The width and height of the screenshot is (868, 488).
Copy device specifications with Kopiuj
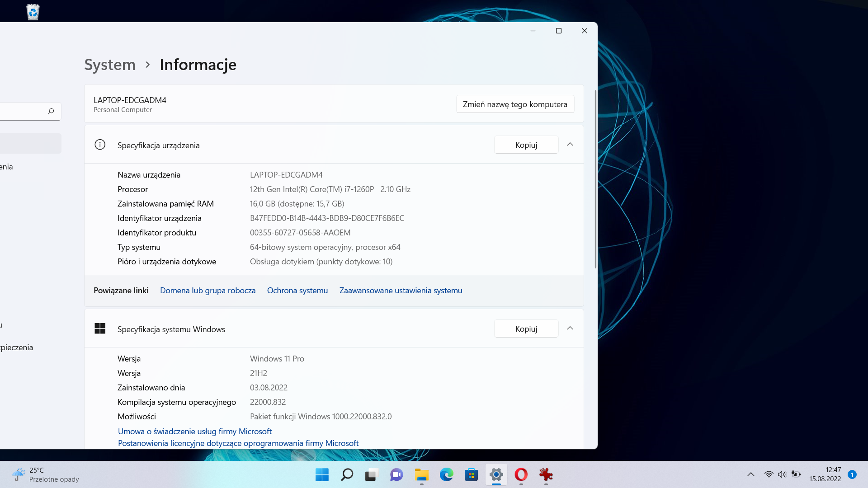[526, 145]
